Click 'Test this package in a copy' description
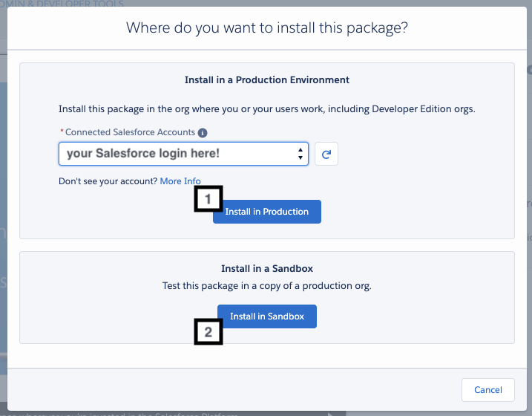This screenshot has height=416, width=532. [x=267, y=285]
